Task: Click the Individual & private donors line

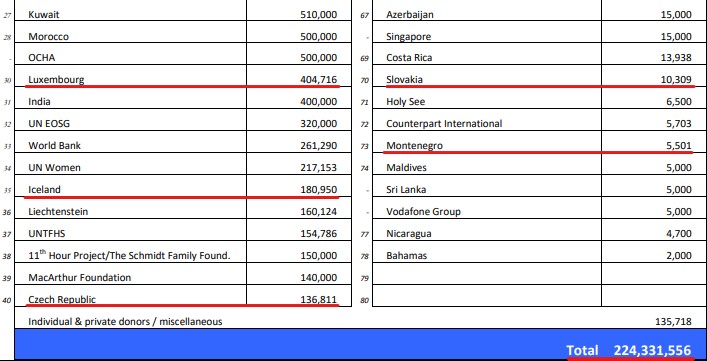Action: tap(125, 322)
